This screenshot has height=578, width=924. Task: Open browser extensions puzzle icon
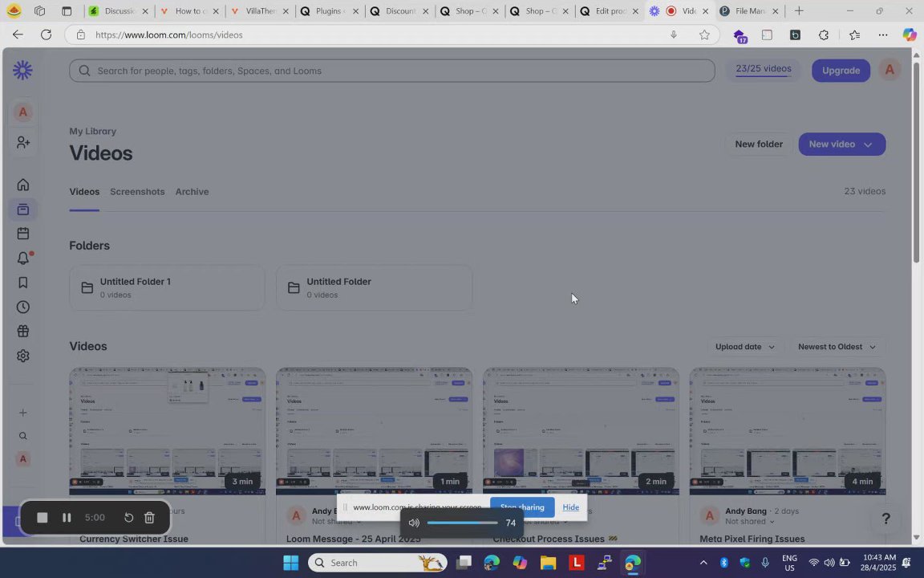pyautogui.click(x=824, y=35)
